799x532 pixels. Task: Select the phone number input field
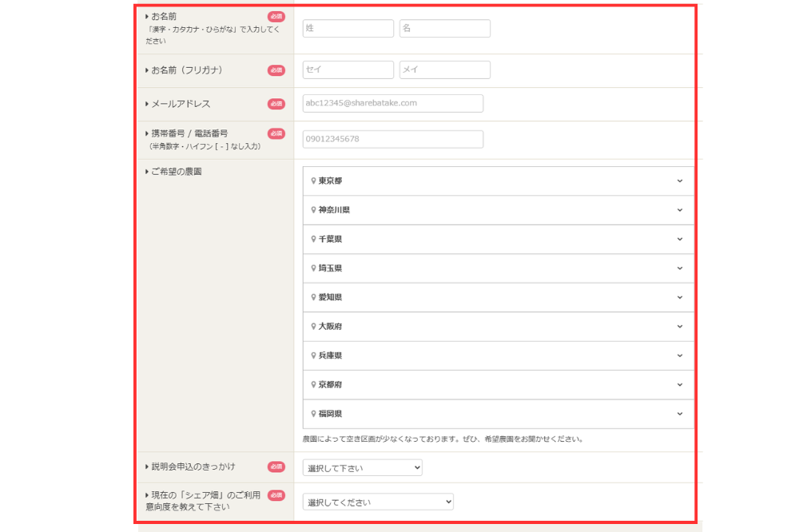393,139
